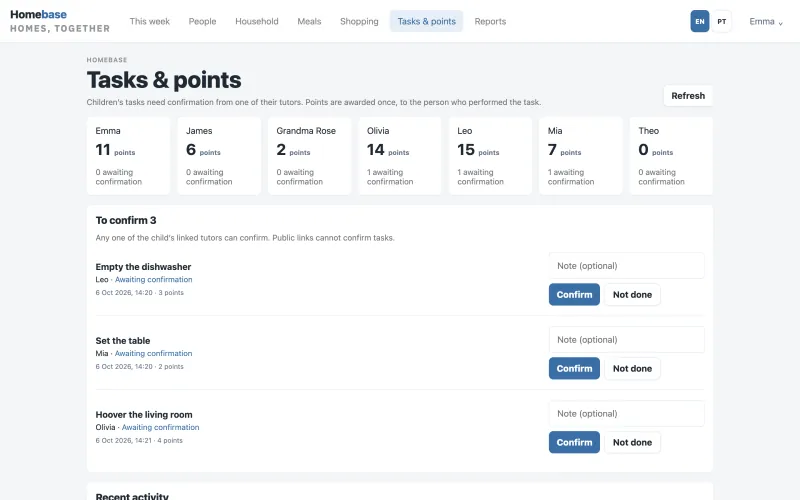Click "6 Oct 2026, 14:21 · 4 points" text
Image resolution: width=800 pixels, height=500 pixels.
tap(139, 441)
